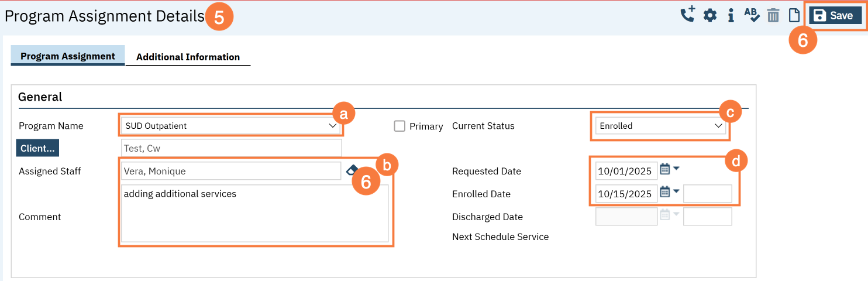Screen dimensions: 868x281
Task: Click into the Comment text box
Action: (x=254, y=214)
